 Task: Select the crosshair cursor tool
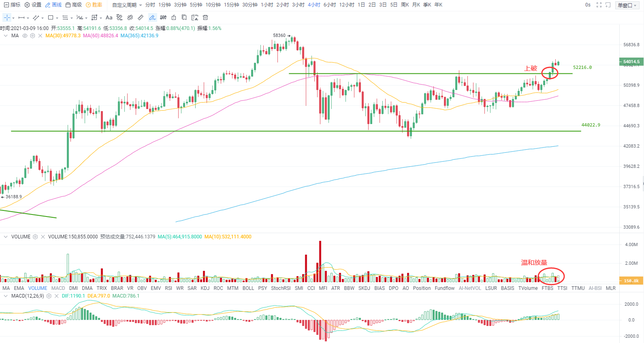click(x=7, y=17)
